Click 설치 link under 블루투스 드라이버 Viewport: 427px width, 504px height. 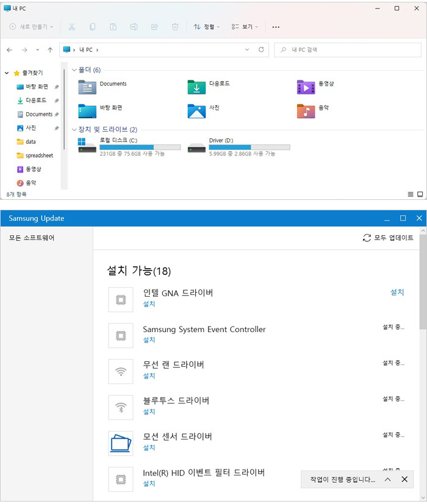pyautogui.click(x=149, y=412)
